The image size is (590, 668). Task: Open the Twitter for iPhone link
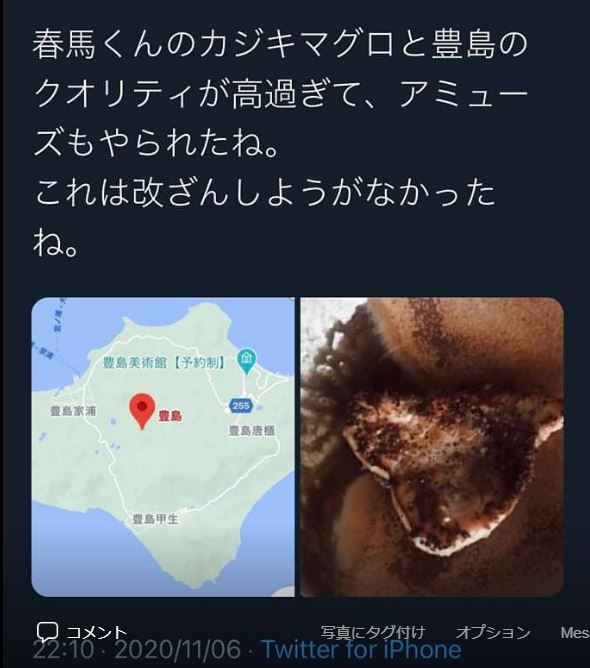click(361, 649)
